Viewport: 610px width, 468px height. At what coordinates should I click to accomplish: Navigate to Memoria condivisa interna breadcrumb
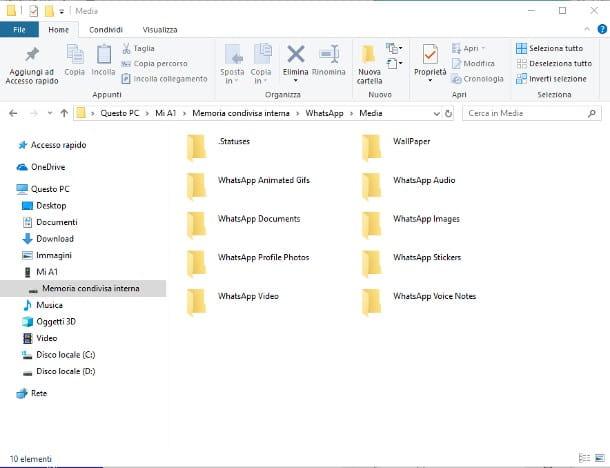click(x=241, y=113)
